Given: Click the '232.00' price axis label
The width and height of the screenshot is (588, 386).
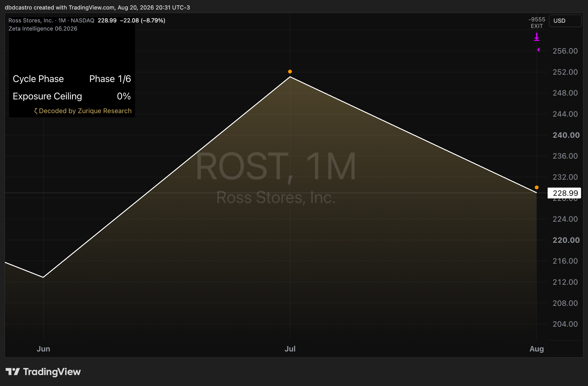Looking at the screenshot, I should (565, 177).
